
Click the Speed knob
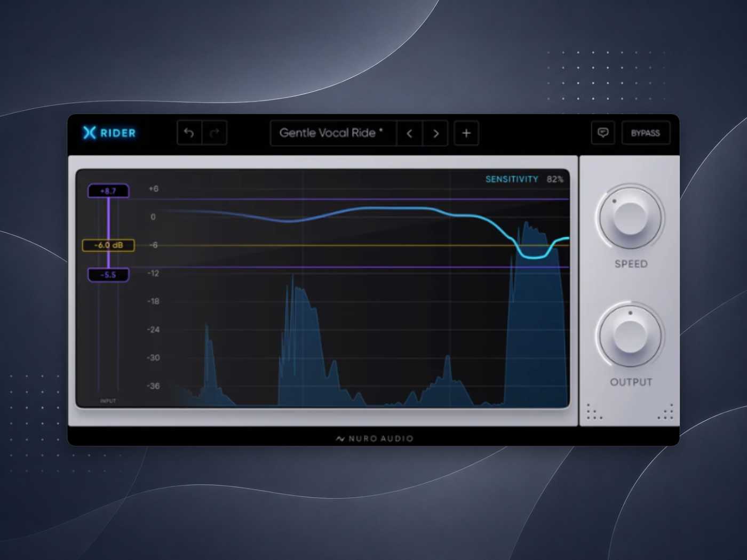[x=630, y=217]
